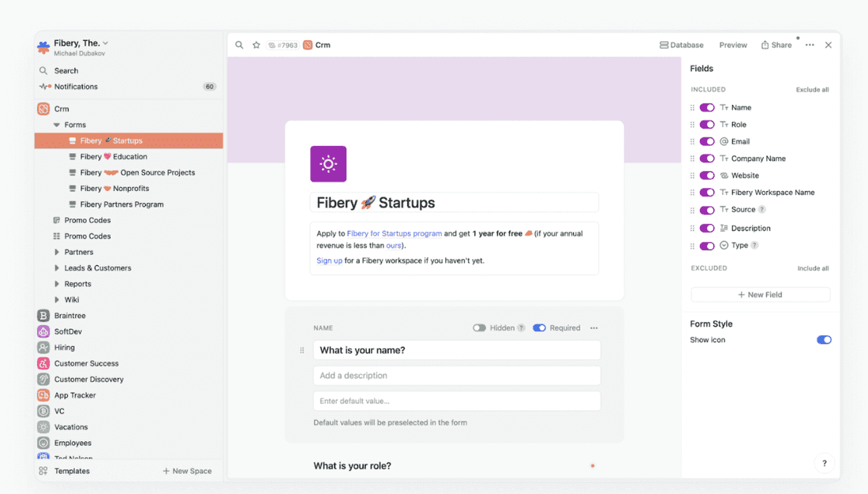
Task: Click the Exclude all link in Fields panel
Action: click(x=812, y=89)
